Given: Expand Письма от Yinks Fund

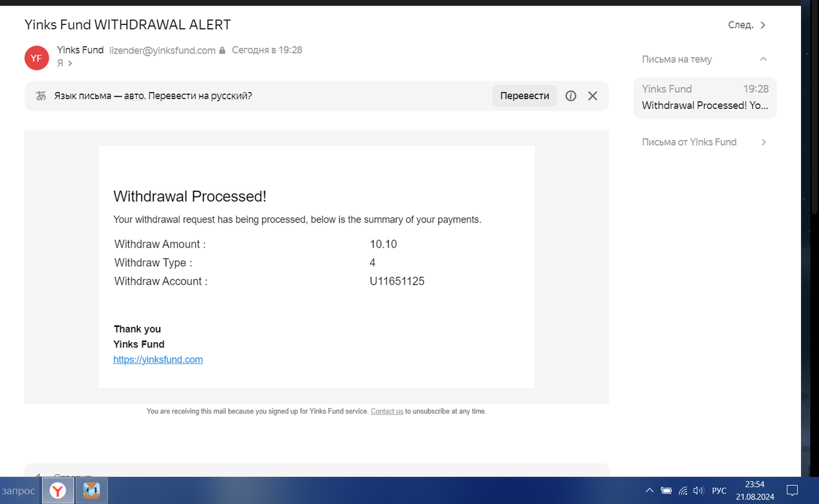Looking at the screenshot, I should coord(763,142).
